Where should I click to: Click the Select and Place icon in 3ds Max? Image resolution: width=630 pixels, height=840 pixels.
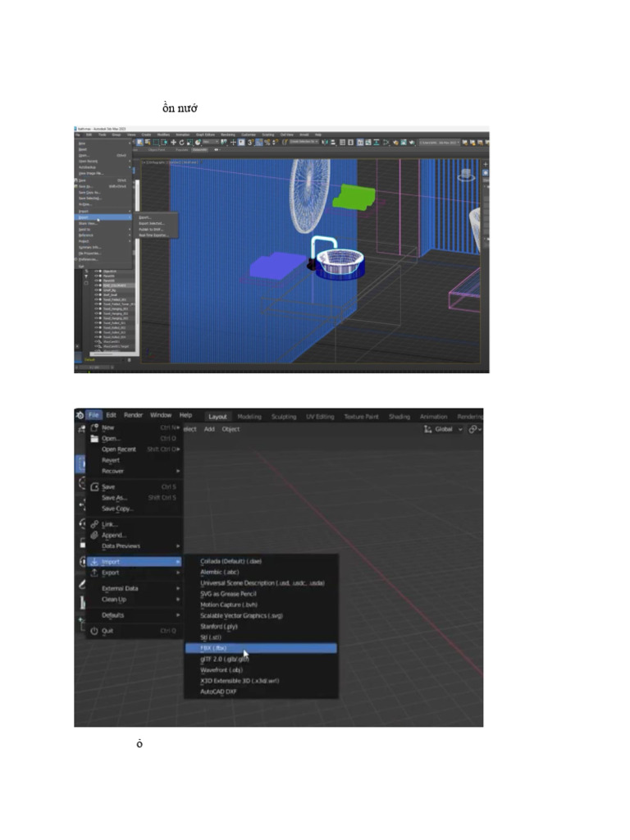pos(198,142)
